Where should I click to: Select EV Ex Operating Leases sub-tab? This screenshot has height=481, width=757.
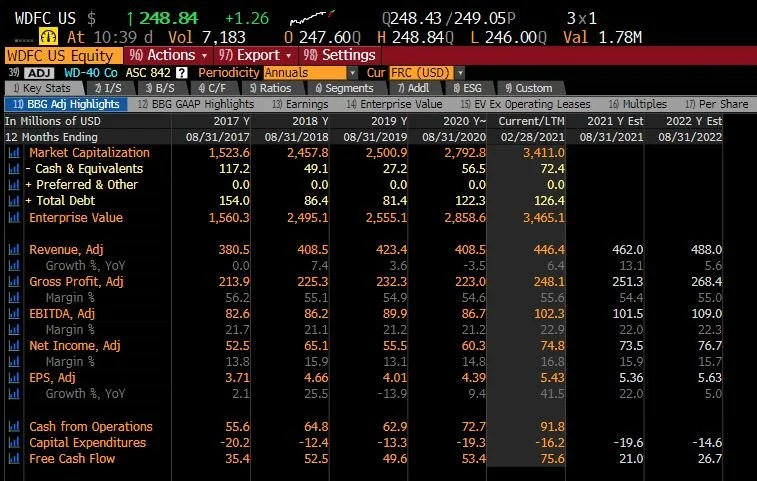click(525, 104)
